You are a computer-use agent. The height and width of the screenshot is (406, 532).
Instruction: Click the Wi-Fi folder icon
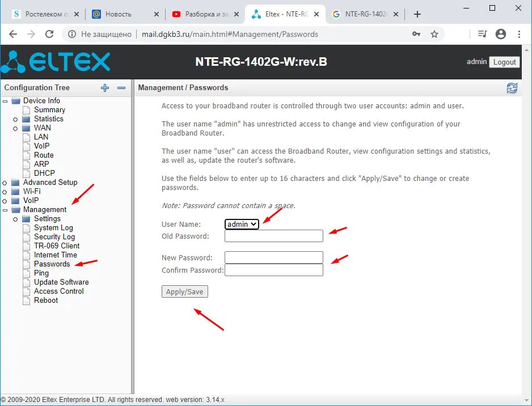[16, 191]
